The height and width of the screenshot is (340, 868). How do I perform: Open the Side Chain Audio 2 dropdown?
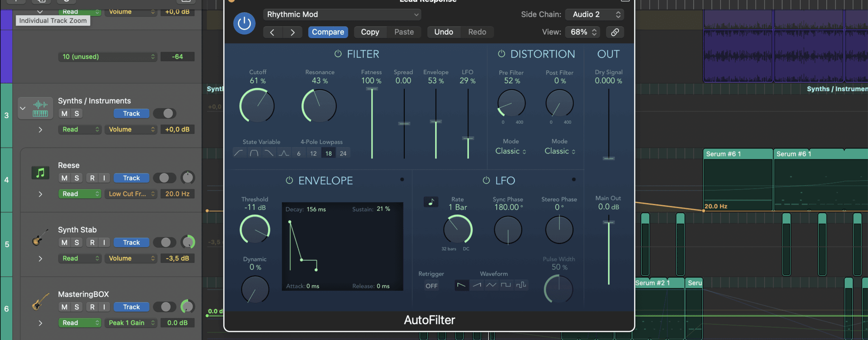click(595, 14)
